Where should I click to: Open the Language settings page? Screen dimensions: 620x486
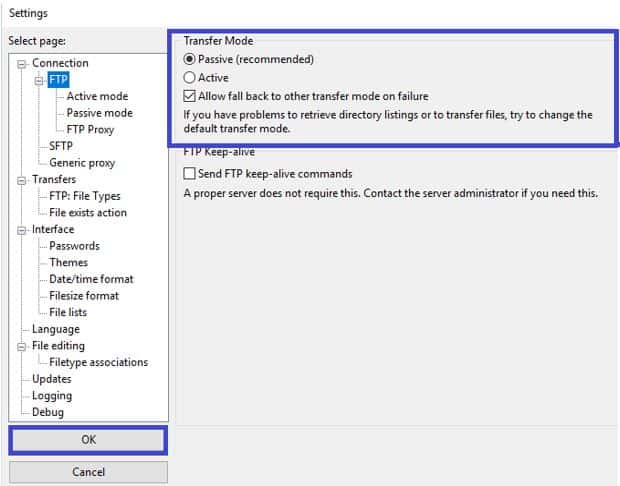tap(56, 329)
